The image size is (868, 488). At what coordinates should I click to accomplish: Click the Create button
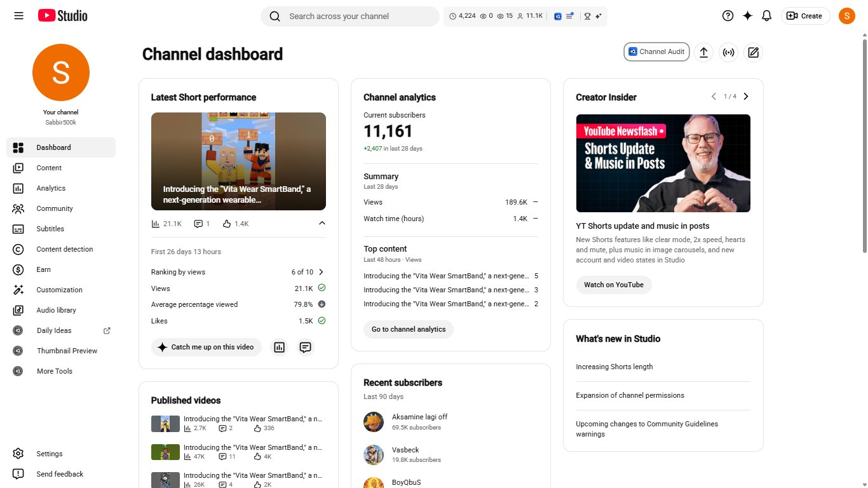click(x=805, y=16)
